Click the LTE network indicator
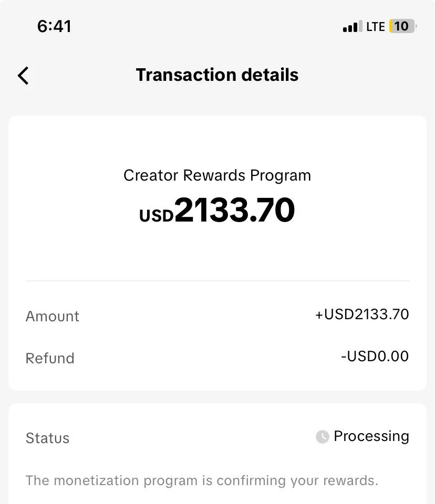This screenshot has width=435, height=504. click(x=376, y=27)
